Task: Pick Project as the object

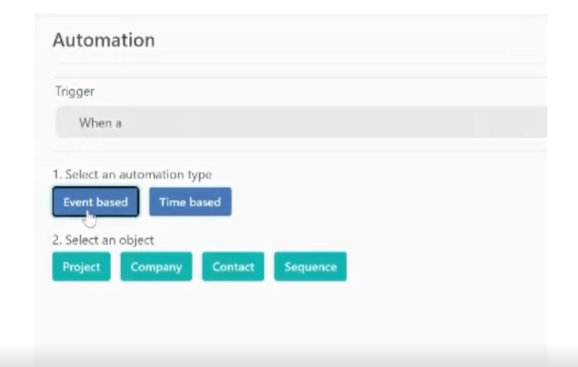Action: (81, 266)
